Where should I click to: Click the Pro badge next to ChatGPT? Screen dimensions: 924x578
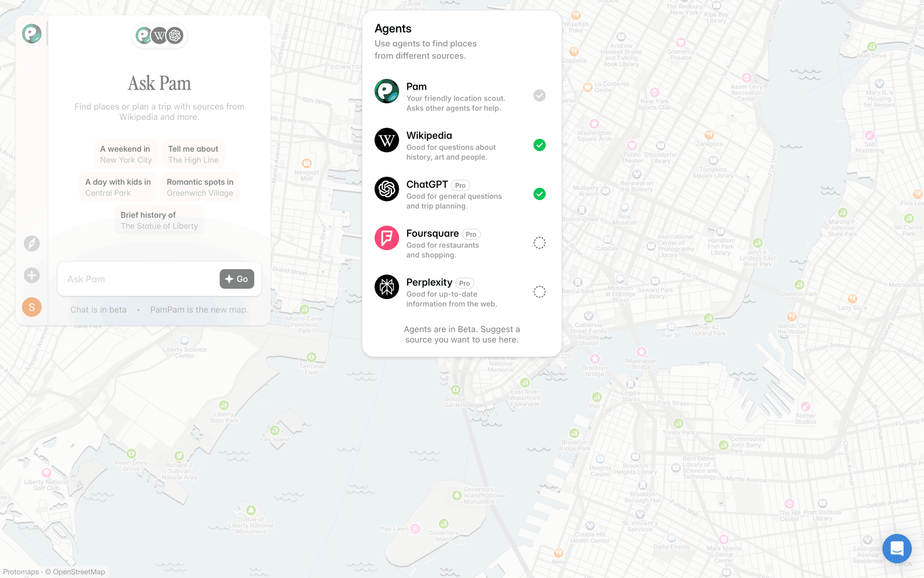461,185
